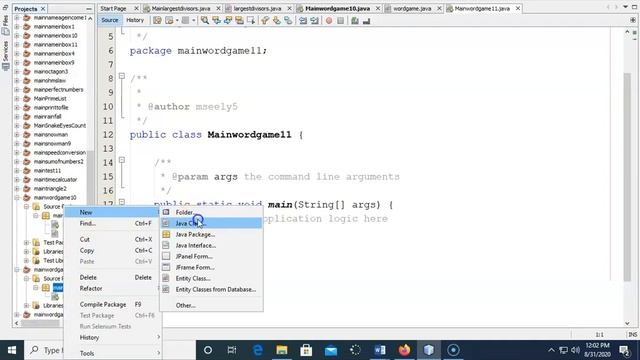Collapse the comment fold on line 14
Image resolution: width=640 pixels, height=360 pixels.
pyautogui.click(x=122, y=160)
